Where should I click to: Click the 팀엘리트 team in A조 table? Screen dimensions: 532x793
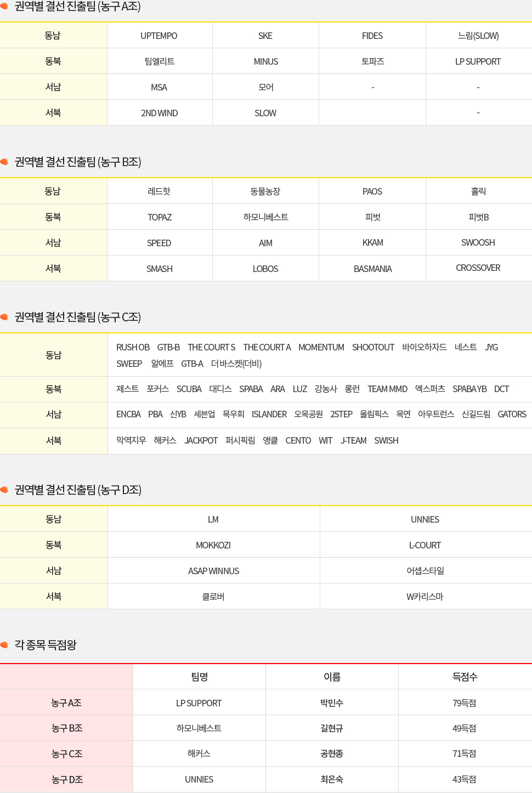(x=159, y=61)
